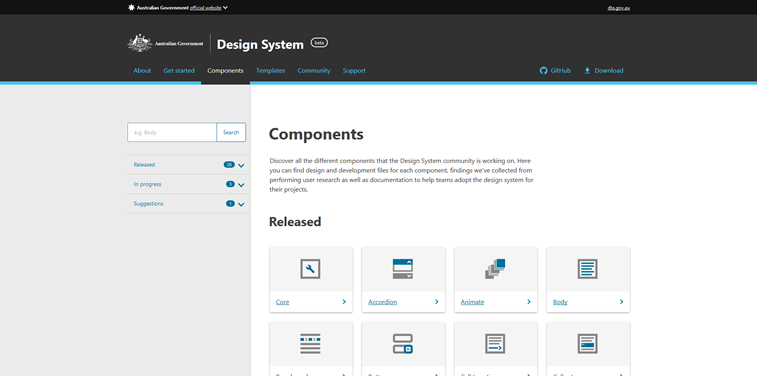Viewport: 757px width, 376px height.
Task: Click the Body text document icon
Action: click(588, 269)
